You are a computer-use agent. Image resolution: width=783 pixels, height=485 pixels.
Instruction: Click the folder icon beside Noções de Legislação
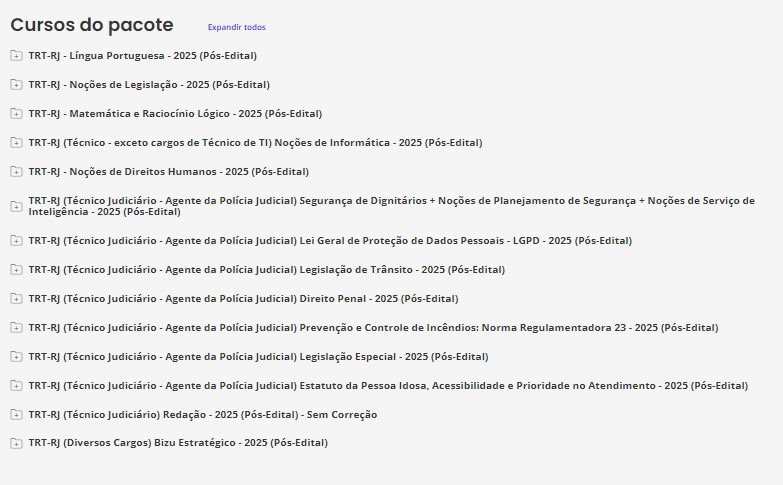pyautogui.click(x=16, y=85)
